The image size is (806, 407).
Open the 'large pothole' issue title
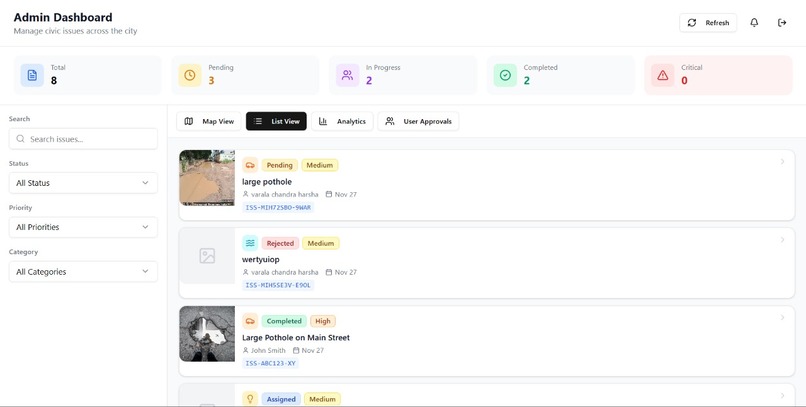click(267, 182)
